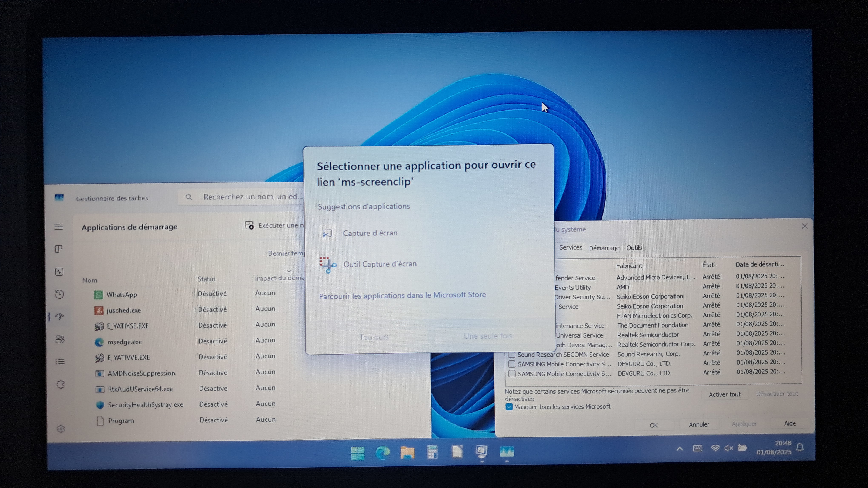This screenshot has height=488, width=868.
Task: Uncheck Masquer tous les services Microsoft
Action: point(509,407)
